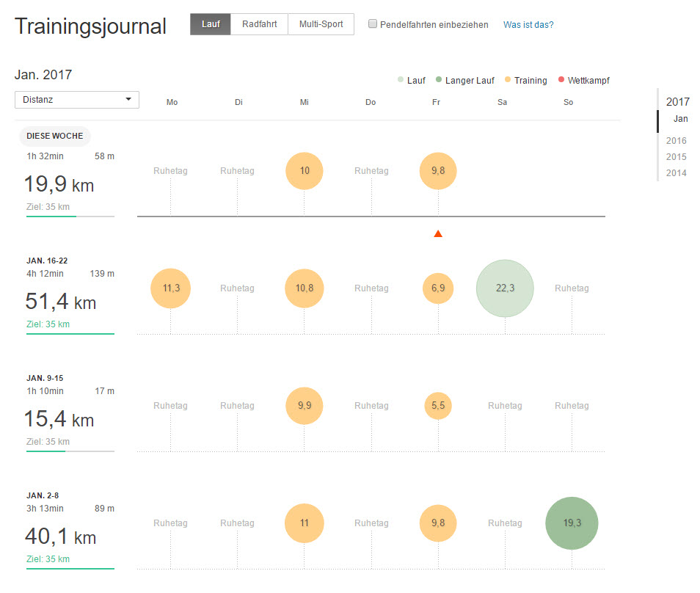Open the 11,3 km Monday training bubble
Viewport: 700px width, 593px height.
[170, 288]
